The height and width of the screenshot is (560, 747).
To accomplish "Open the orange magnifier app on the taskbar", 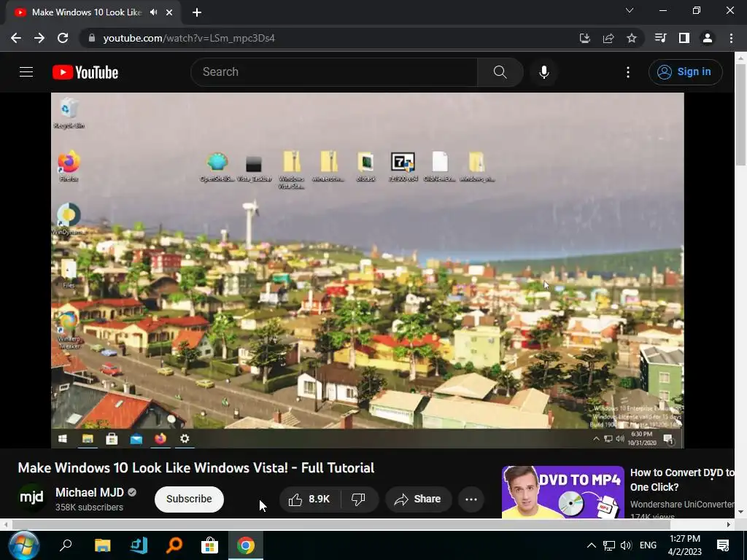I will tap(174, 545).
